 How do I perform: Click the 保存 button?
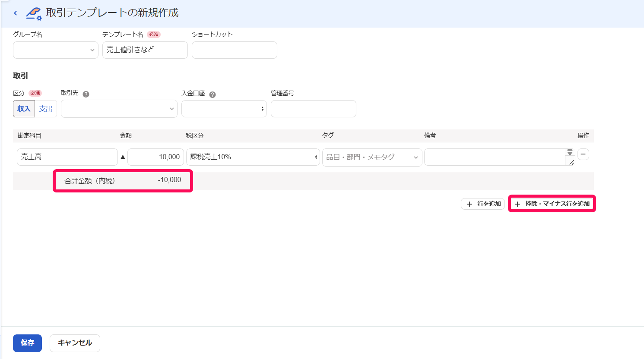(27, 343)
